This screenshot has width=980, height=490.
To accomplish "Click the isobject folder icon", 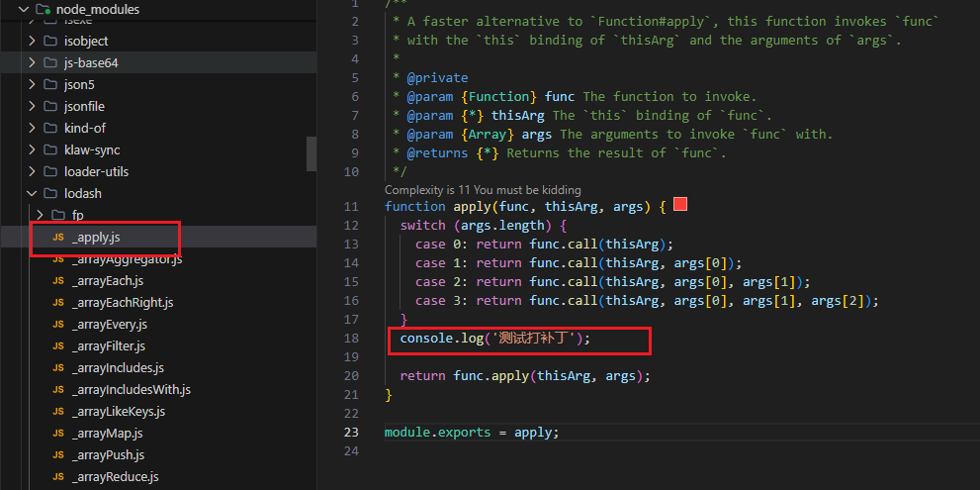I will pos(50,41).
